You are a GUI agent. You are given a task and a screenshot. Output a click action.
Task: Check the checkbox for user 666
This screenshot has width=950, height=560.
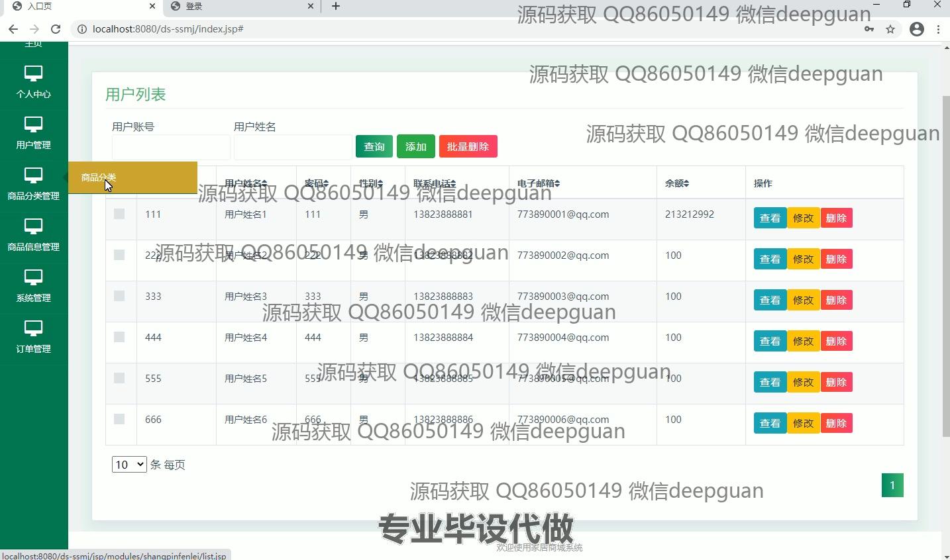tap(119, 419)
